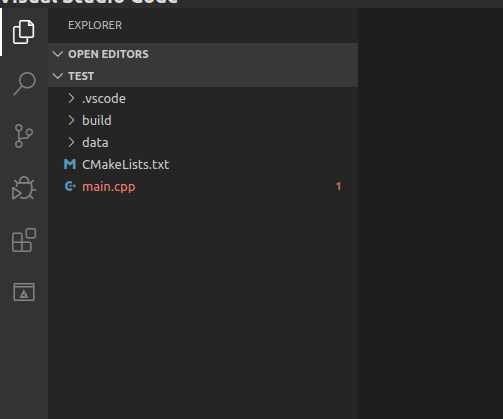
Task: Open the Search view icon
Action: (24, 84)
